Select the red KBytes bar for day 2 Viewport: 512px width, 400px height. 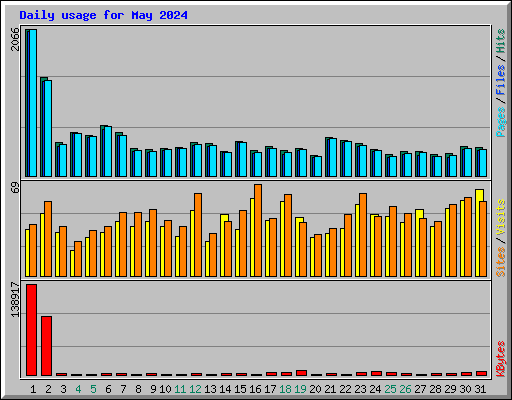tap(46, 346)
